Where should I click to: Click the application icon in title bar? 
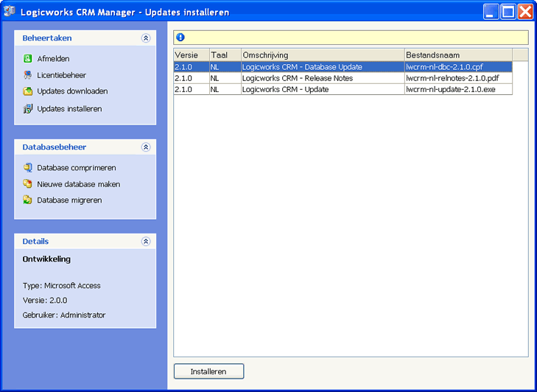10,12
